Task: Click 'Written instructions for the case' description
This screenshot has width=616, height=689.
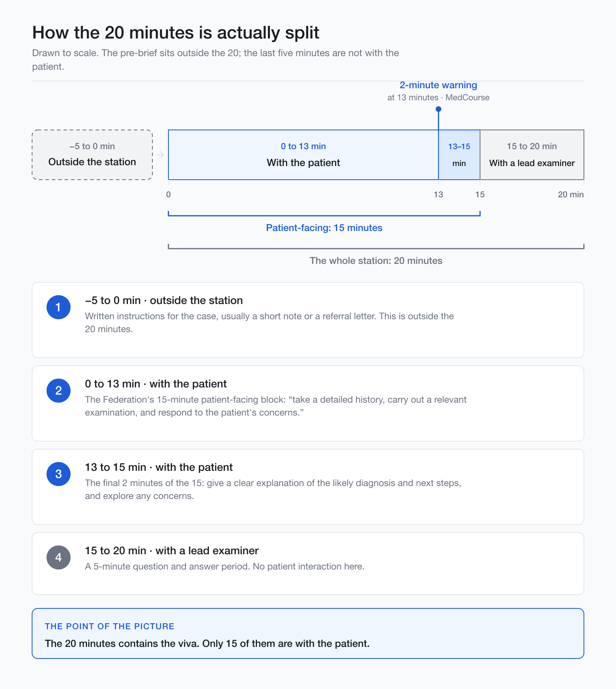Action: coord(269,322)
